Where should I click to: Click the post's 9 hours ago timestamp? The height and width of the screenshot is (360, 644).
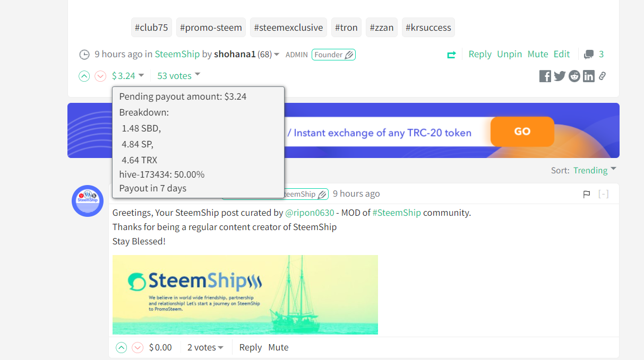(118, 54)
